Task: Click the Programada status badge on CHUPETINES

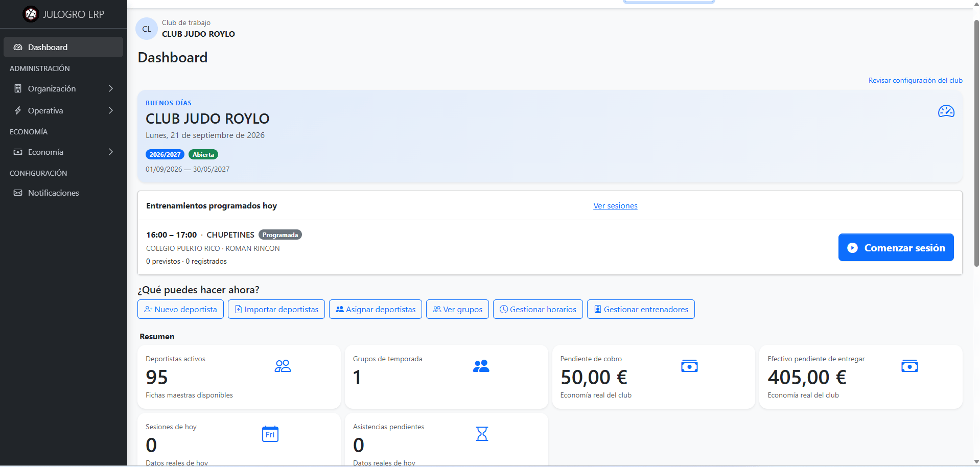Action: pyautogui.click(x=280, y=235)
